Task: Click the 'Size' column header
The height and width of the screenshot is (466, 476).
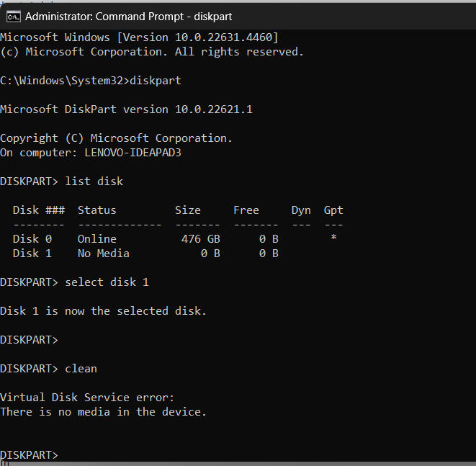Action: [188, 210]
